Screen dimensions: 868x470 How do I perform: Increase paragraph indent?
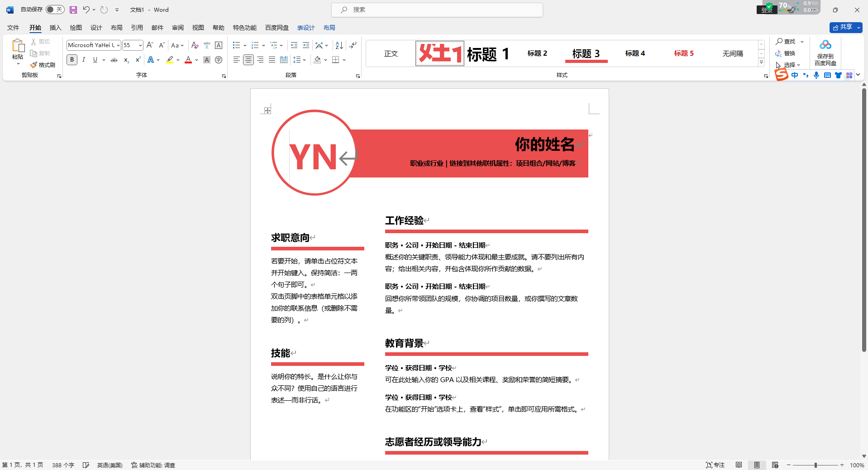pyautogui.click(x=306, y=45)
